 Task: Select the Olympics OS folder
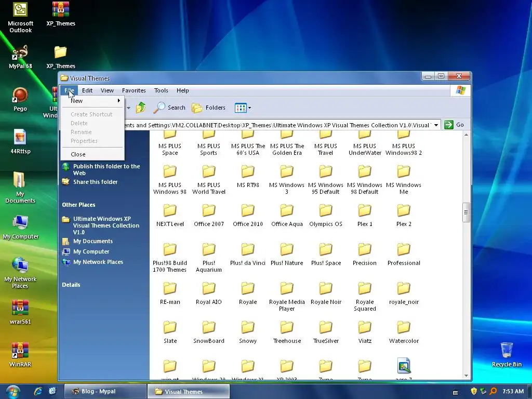[x=326, y=216]
